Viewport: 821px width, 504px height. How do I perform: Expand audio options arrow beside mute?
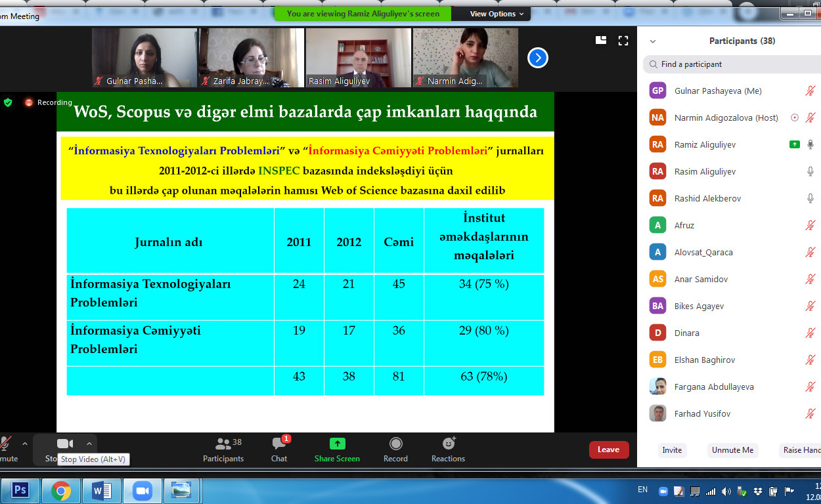(x=25, y=444)
